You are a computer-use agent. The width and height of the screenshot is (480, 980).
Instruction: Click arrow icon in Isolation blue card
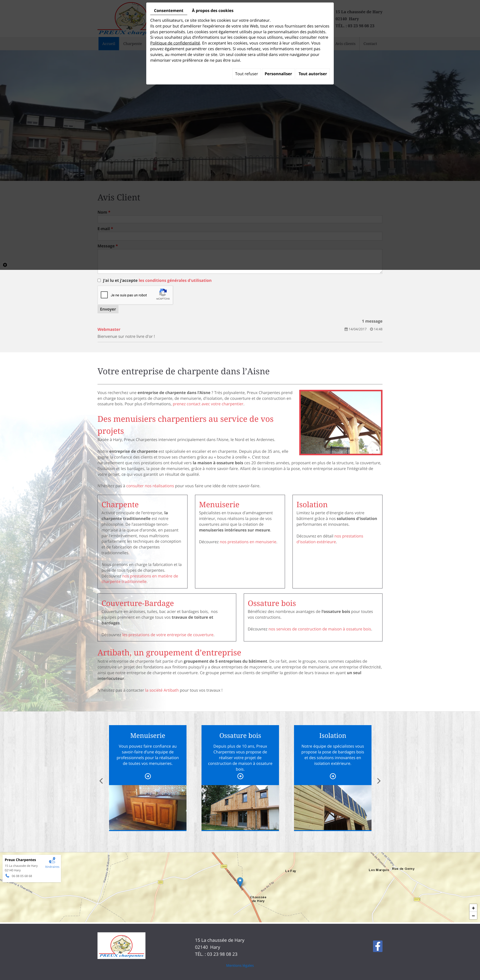pyautogui.click(x=333, y=776)
